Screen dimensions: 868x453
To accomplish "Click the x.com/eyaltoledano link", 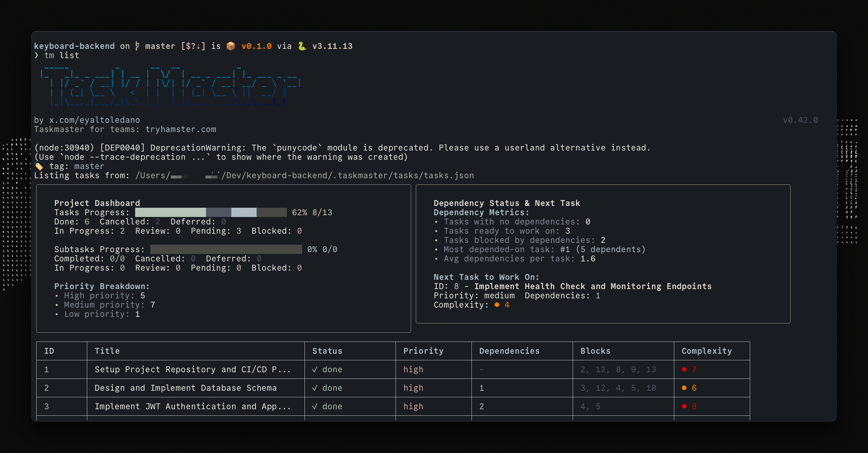I will pos(94,120).
